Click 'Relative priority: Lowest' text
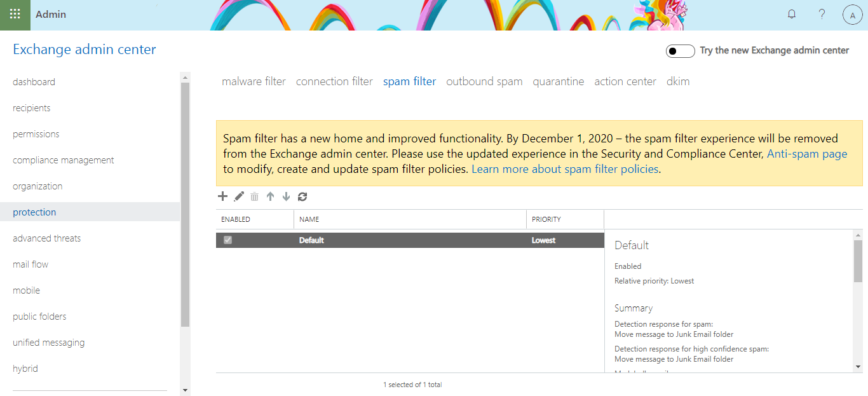 point(654,281)
